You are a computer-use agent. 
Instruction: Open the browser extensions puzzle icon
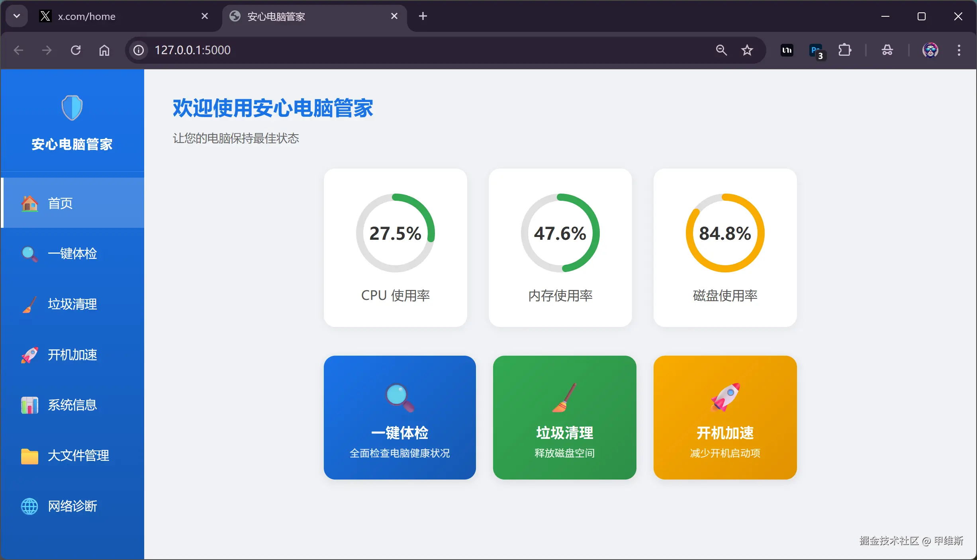[845, 50]
